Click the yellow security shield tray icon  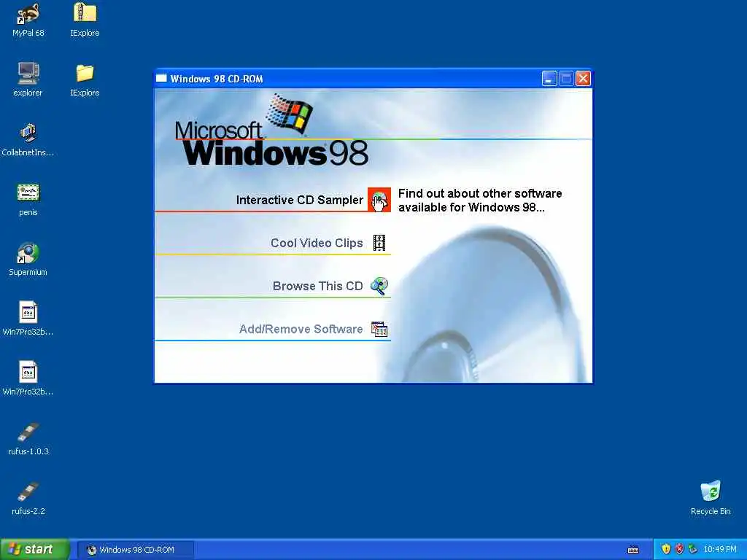click(x=666, y=549)
